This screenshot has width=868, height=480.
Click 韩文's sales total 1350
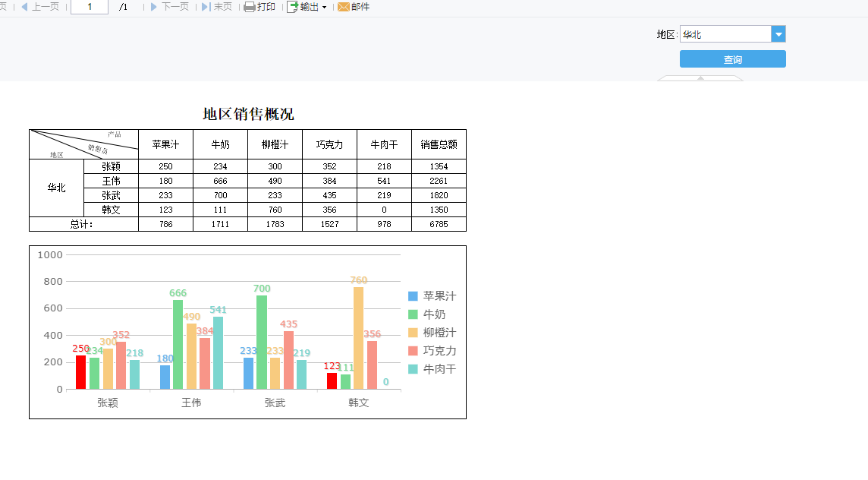439,210
